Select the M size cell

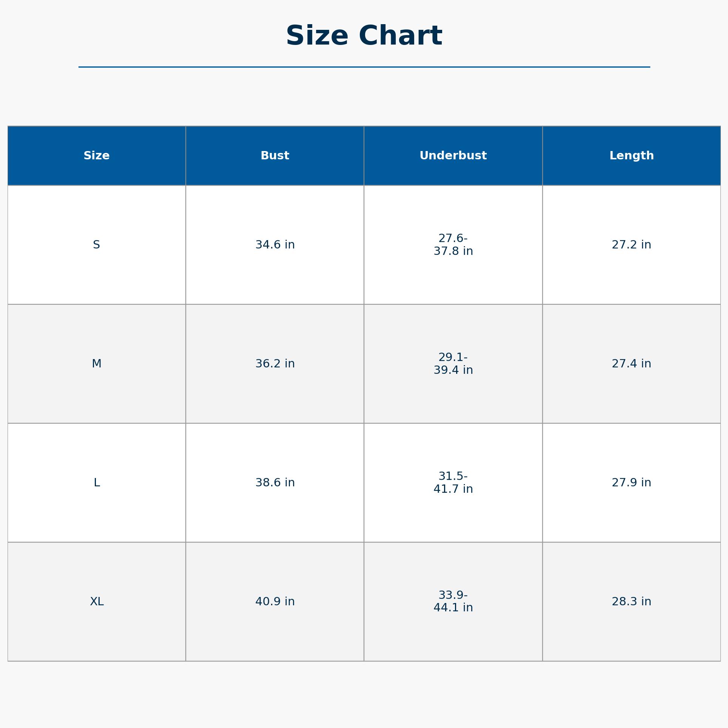[x=97, y=364]
